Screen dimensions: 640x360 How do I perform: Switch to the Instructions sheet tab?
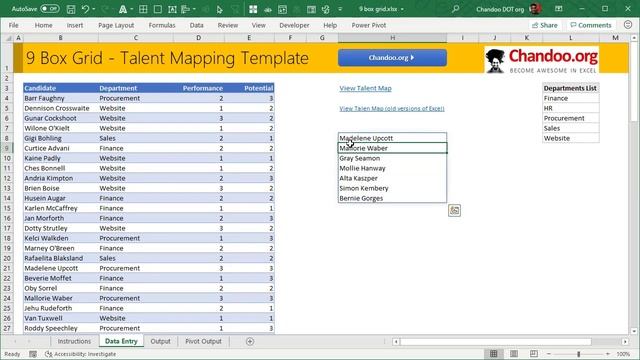74,341
